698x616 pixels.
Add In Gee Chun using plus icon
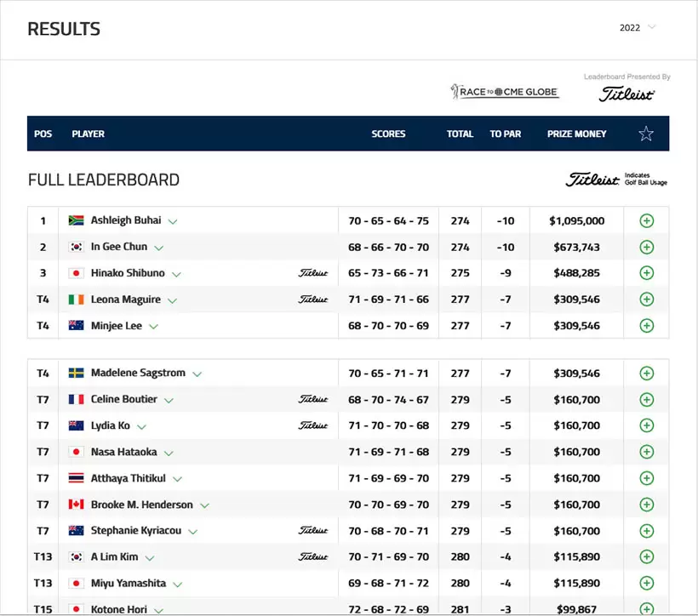[646, 248]
